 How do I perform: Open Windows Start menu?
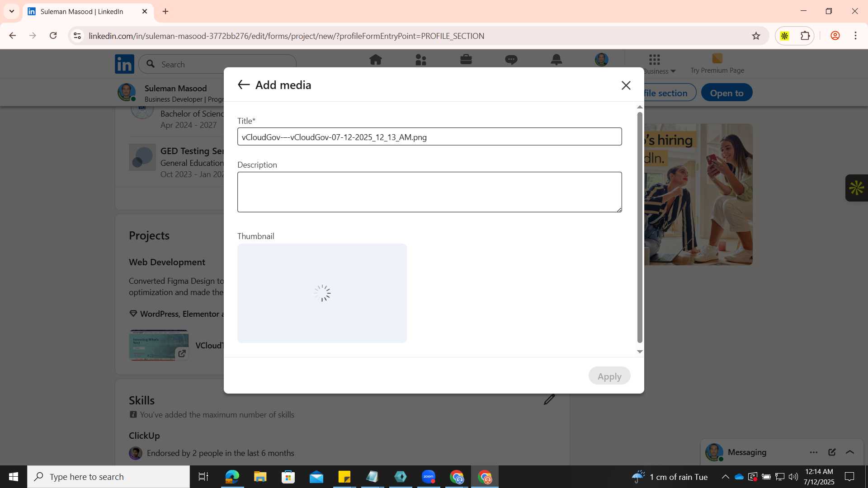click(x=14, y=477)
